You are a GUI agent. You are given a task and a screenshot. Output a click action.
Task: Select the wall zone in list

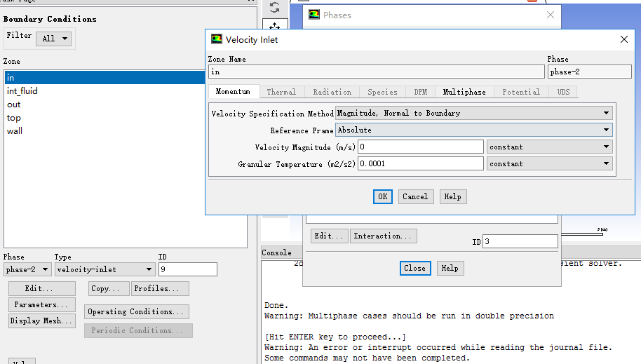[15, 131]
